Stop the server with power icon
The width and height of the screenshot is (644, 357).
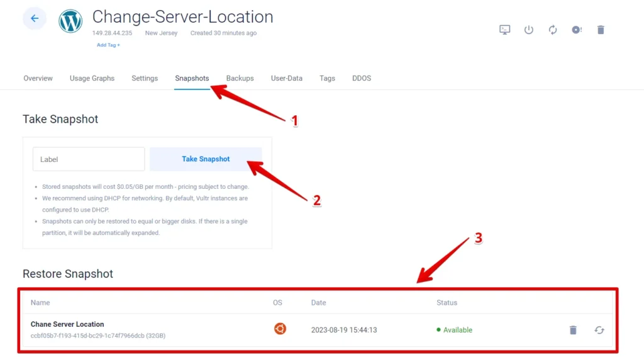click(x=528, y=30)
